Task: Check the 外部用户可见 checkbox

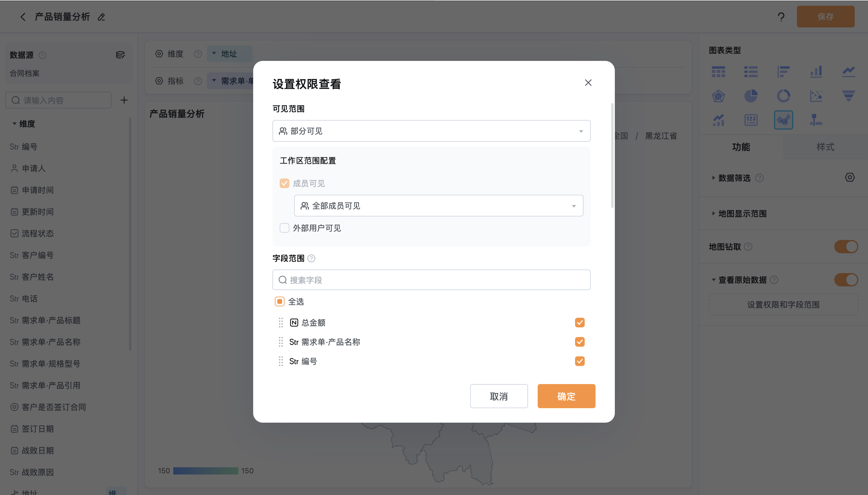Action: click(284, 228)
